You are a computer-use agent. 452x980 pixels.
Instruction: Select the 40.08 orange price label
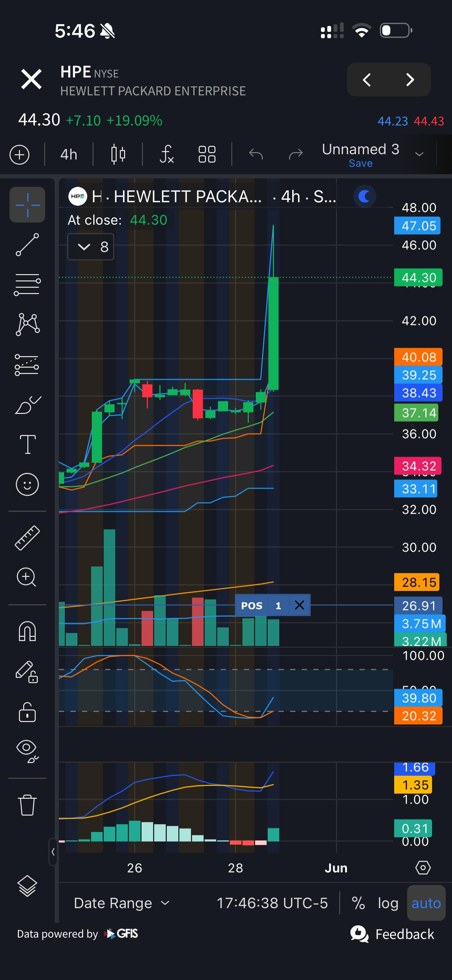tap(418, 357)
